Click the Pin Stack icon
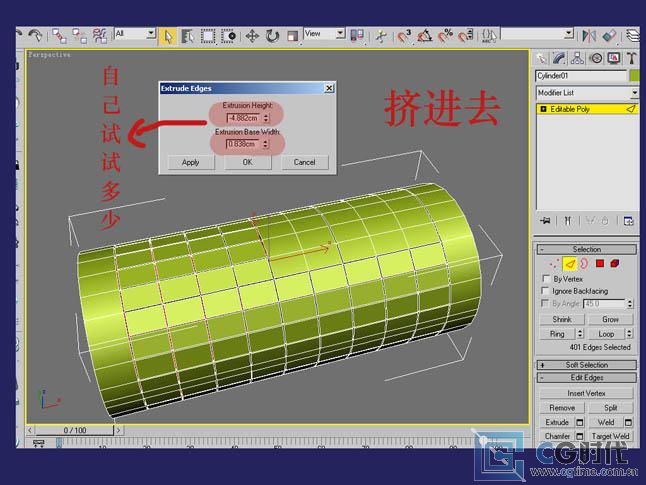646x485 pixels. click(x=545, y=221)
